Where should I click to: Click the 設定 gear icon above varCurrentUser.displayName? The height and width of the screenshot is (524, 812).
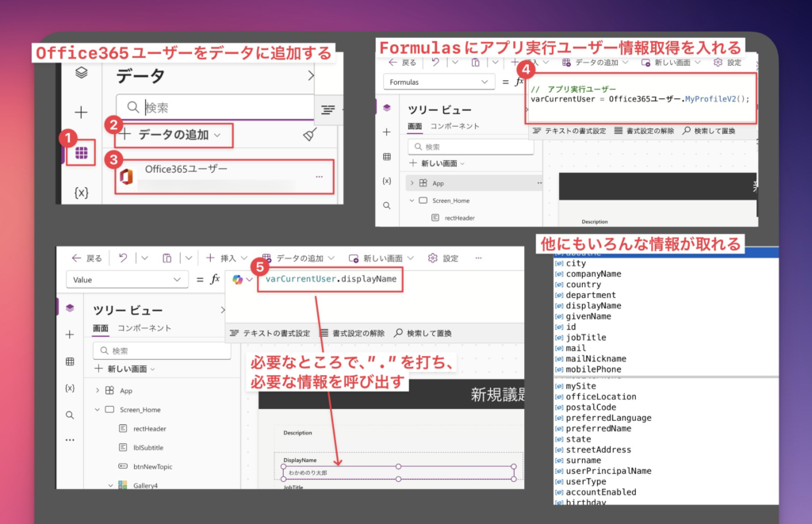point(433,258)
